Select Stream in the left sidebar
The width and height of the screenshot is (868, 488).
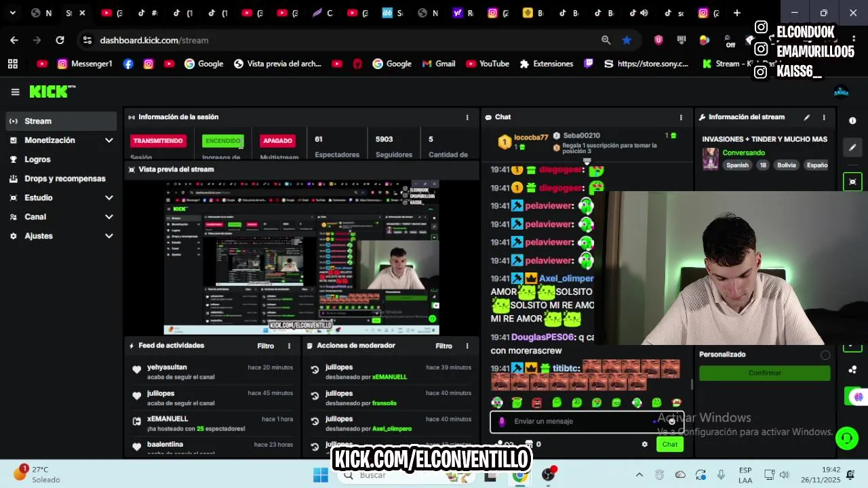coord(61,121)
